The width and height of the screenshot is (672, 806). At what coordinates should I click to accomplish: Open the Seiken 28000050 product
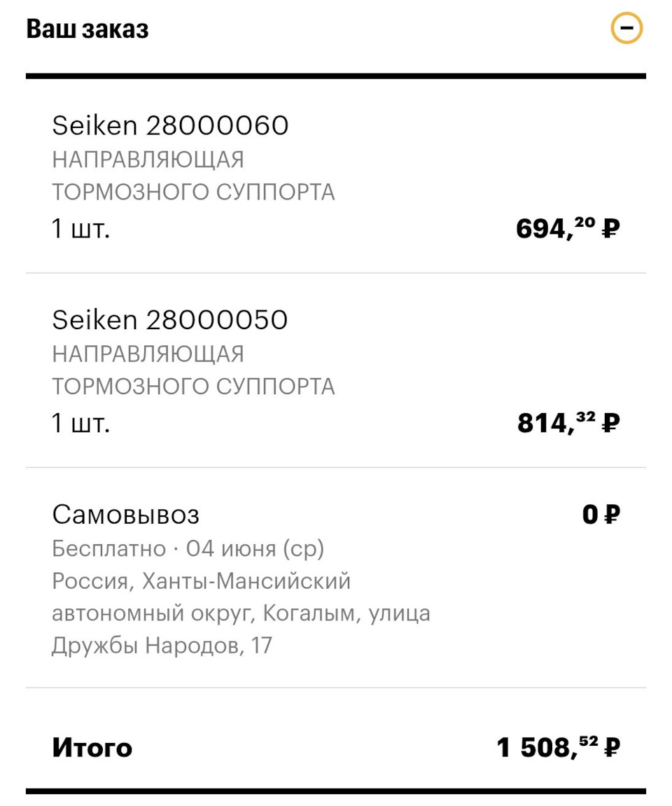pyautogui.click(x=170, y=320)
